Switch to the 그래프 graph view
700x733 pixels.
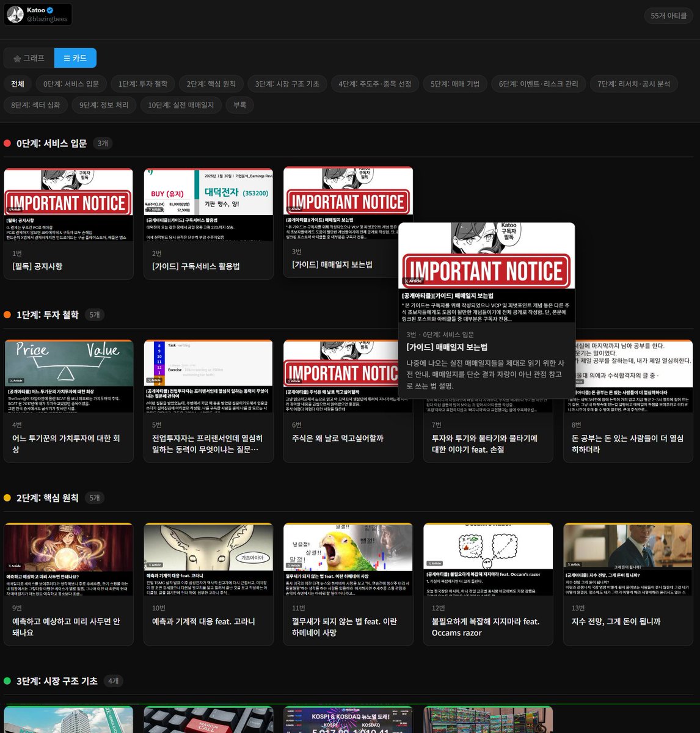pos(29,58)
